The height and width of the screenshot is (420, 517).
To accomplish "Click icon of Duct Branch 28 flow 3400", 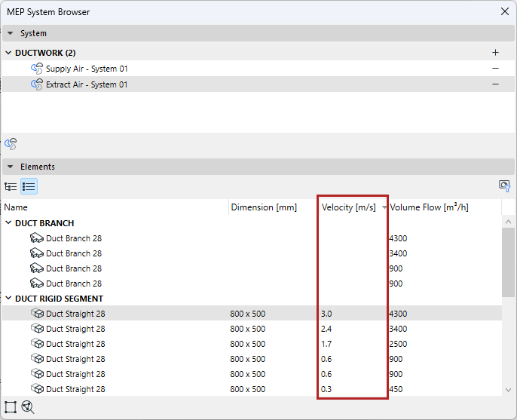I will pyautogui.click(x=37, y=253).
